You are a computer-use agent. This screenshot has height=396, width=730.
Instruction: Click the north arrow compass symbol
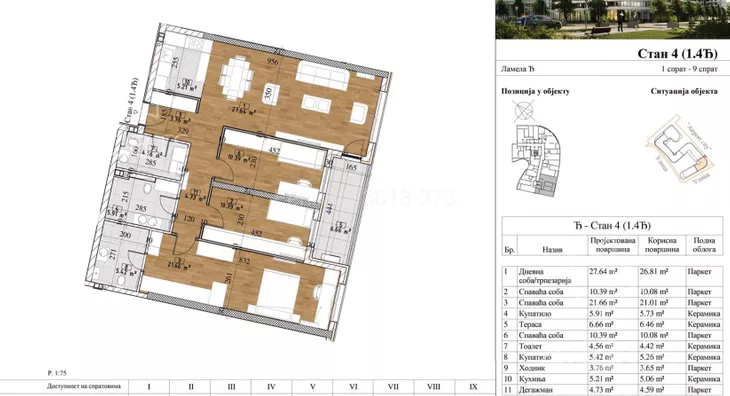[523, 111]
